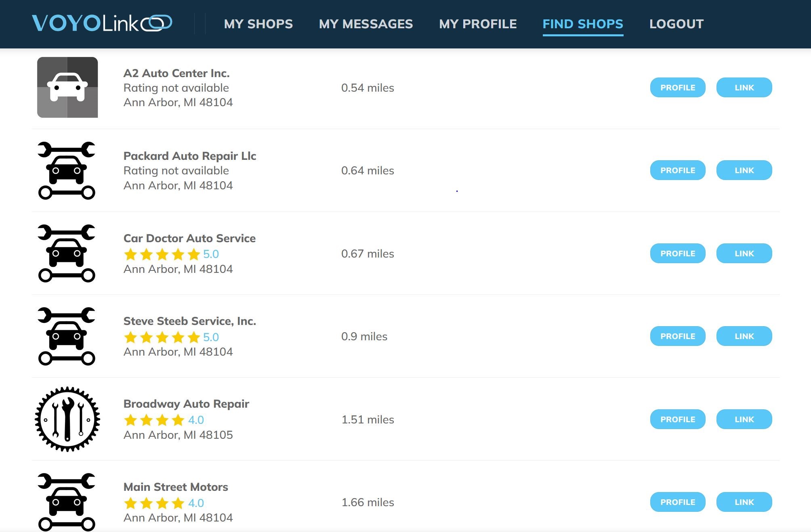
Task: Click Main Street Motors shop icon
Action: [x=67, y=502]
